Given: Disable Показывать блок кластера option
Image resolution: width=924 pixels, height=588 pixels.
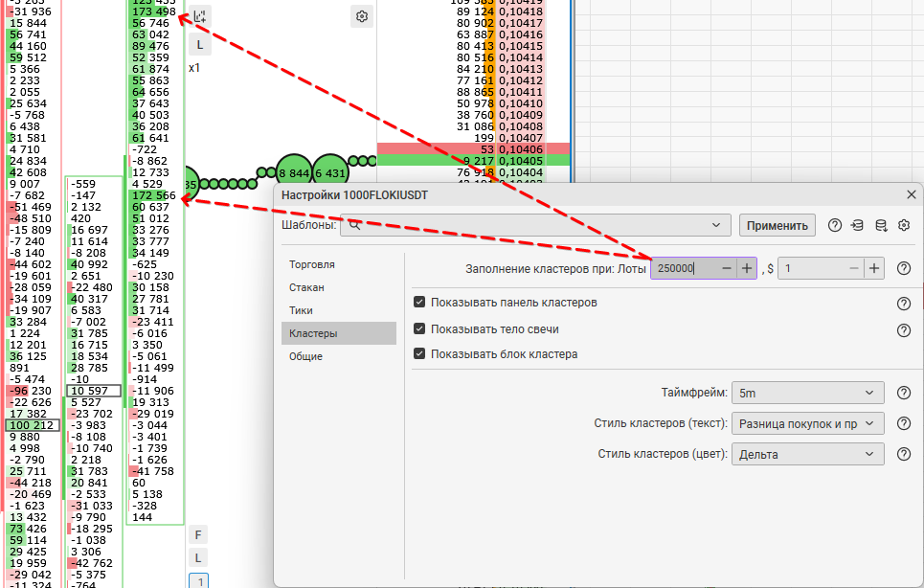Looking at the screenshot, I should [419, 354].
